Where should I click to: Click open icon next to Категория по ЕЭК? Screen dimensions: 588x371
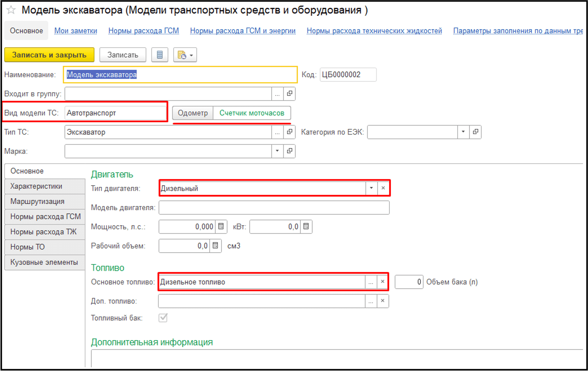475,132
